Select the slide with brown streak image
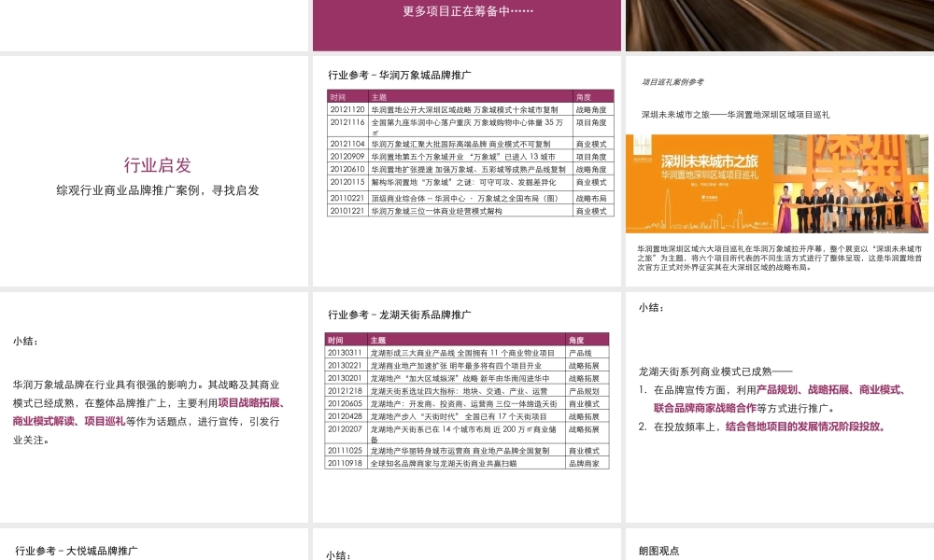934x560 pixels. click(780, 25)
